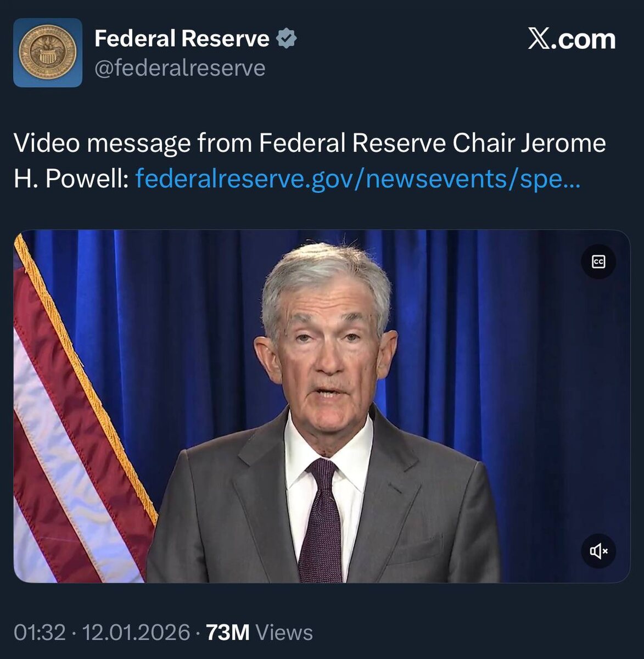Unmute the video with speaker icon
The image size is (644, 659).
tap(598, 550)
